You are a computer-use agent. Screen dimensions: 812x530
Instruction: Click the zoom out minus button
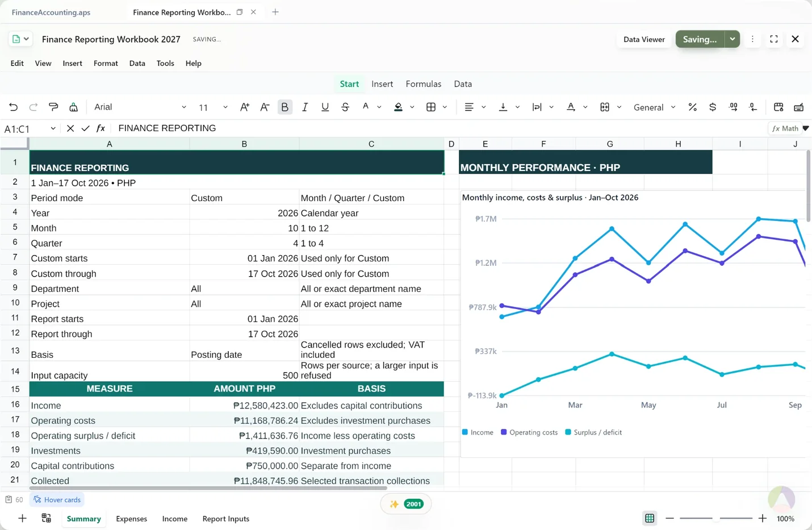pyautogui.click(x=669, y=518)
